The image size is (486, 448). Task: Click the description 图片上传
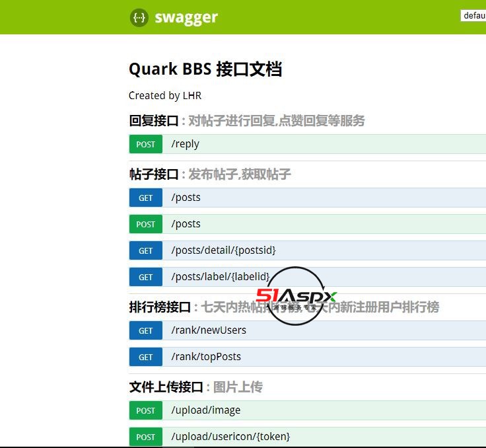coord(238,387)
